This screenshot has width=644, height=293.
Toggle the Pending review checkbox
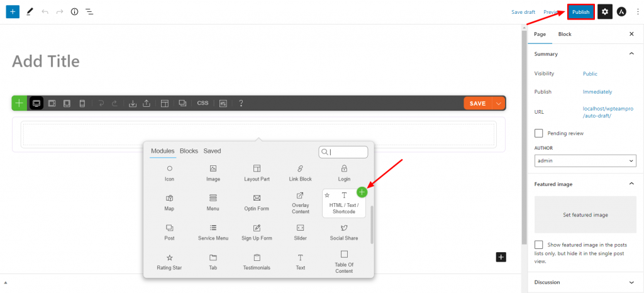tap(538, 133)
